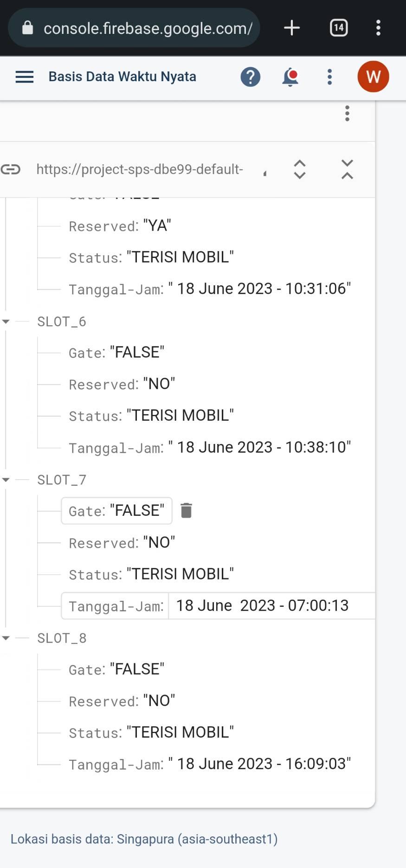Open the database overflow menu below the toolbar
This screenshot has height=868, width=406.
point(347,113)
